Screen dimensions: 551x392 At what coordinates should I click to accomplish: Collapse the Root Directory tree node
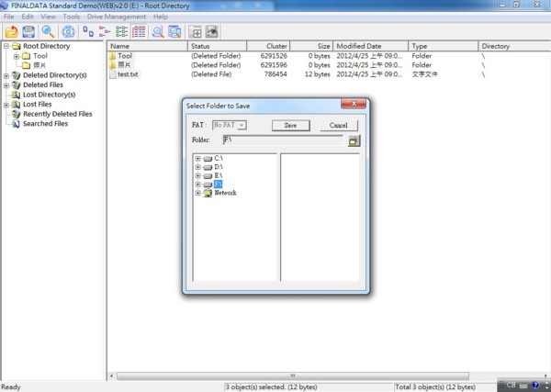pyautogui.click(x=6, y=46)
